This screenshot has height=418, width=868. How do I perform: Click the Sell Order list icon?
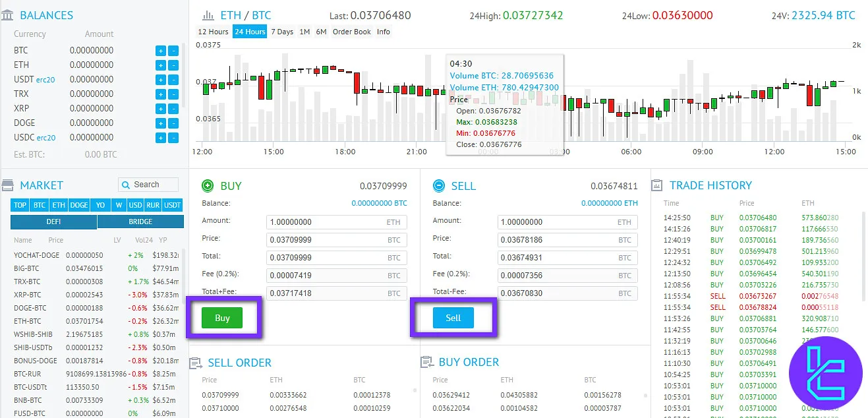tap(195, 363)
